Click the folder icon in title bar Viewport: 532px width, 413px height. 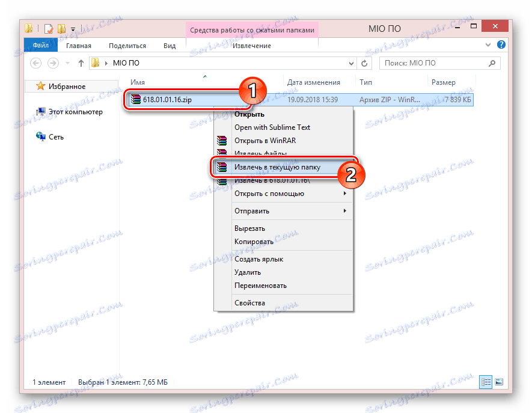(29, 28)
